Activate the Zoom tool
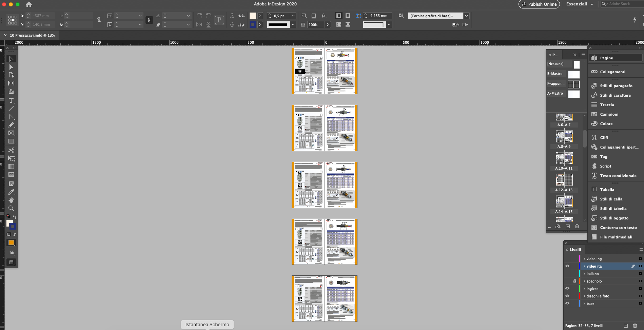Viewport: 644px width, 330px height. [x=11, y=208]
